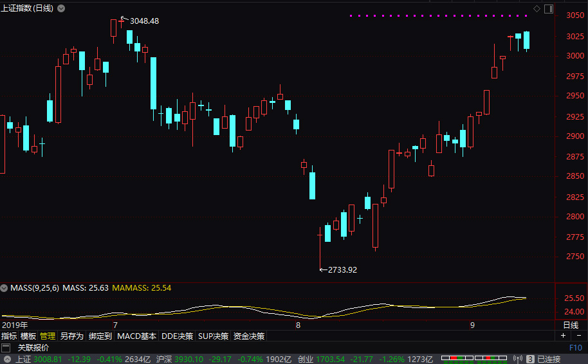Switch to DDE决策 template
The height and width of the screenshot is (364, 588).
coord(177,336)
